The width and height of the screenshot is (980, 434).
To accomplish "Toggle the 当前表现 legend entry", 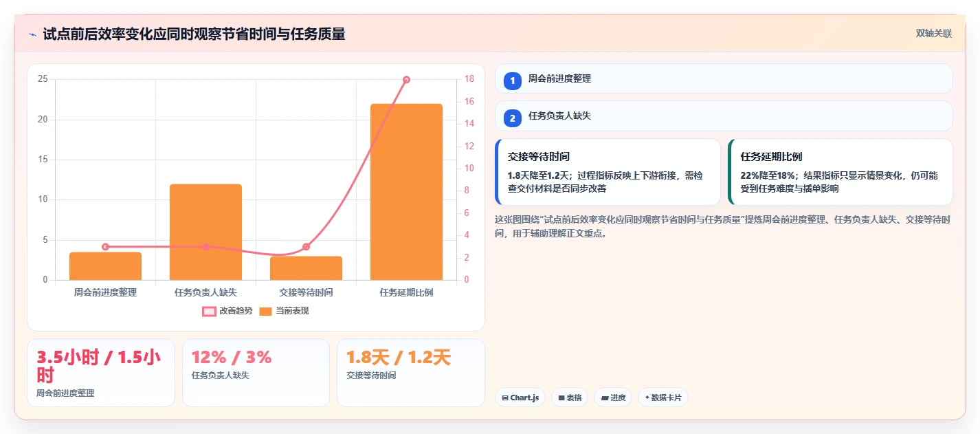I will coord(284,311).
